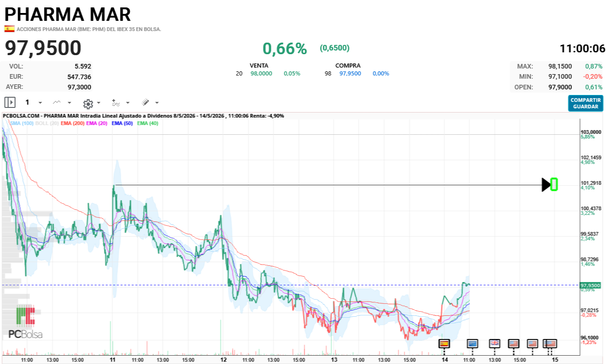Click the 11:00:06 clock text
Viewport: 608px width, 364px height.
click(x=583, y=48)
